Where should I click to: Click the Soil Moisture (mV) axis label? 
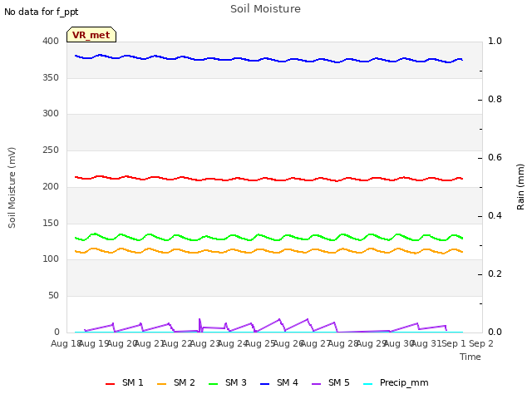coord(12,188)
